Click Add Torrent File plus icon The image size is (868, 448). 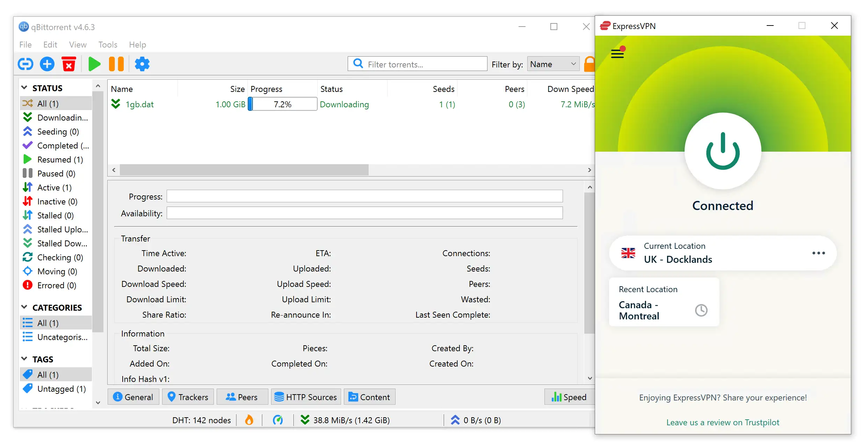(47, 64)
